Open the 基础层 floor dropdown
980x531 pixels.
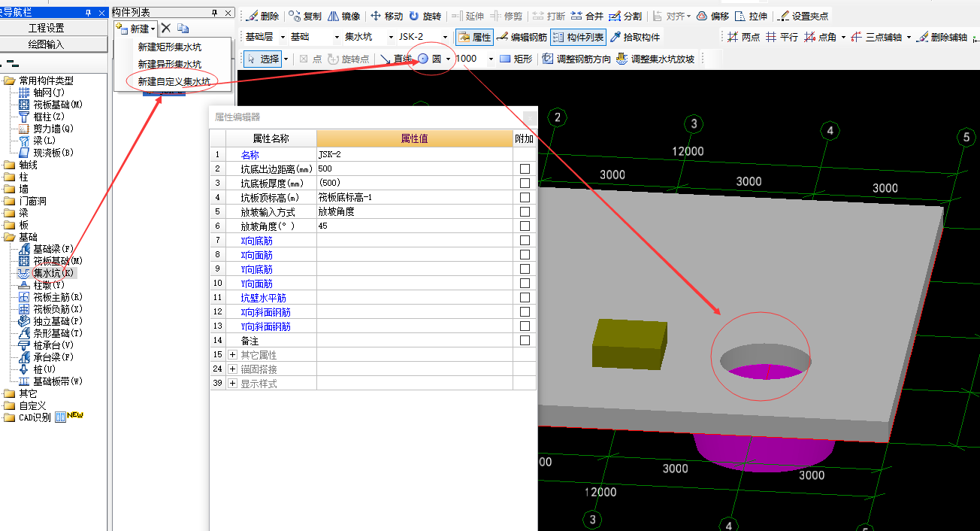coord(283,37)
